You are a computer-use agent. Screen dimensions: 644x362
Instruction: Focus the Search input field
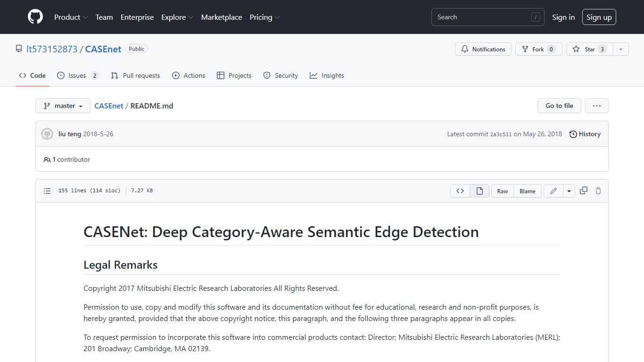pyautogui.click(x=488, y=17)
